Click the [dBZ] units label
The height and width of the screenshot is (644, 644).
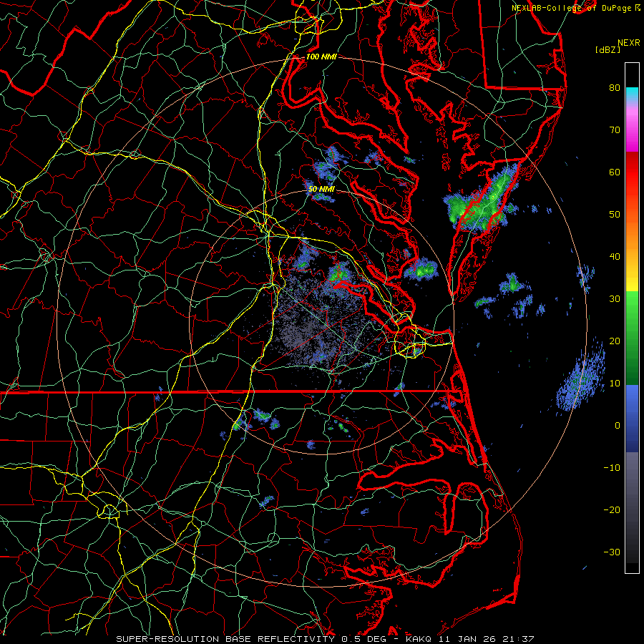point(608,49)
